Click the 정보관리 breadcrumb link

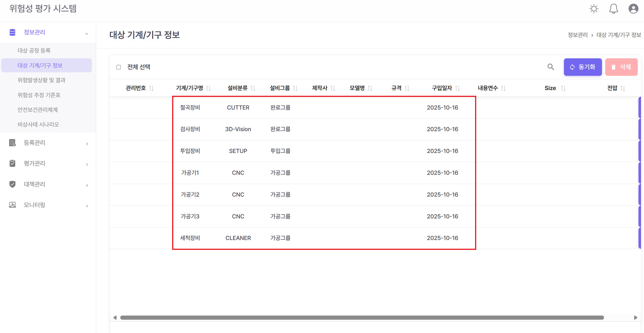pyautogui.click(x=577, y=35)
